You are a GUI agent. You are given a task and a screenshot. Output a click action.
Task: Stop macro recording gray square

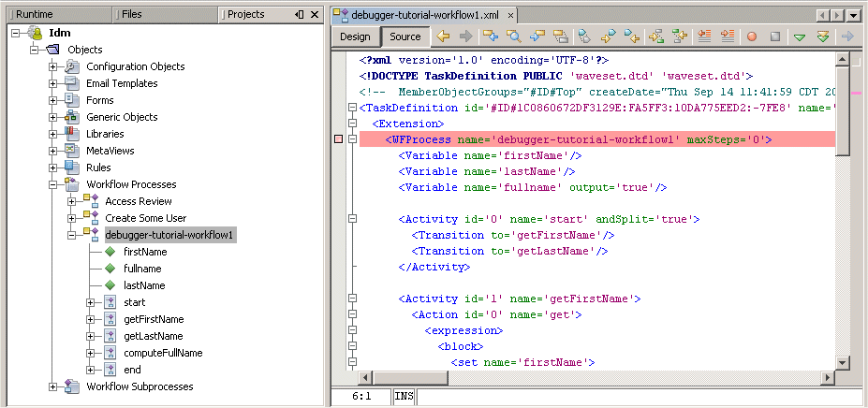pyautogui.click(x=775, y=37)
